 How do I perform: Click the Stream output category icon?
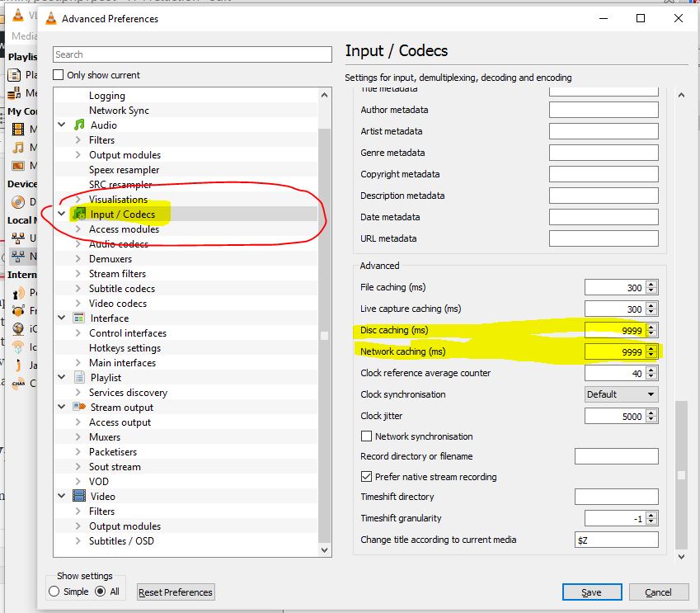coord(79,408)
